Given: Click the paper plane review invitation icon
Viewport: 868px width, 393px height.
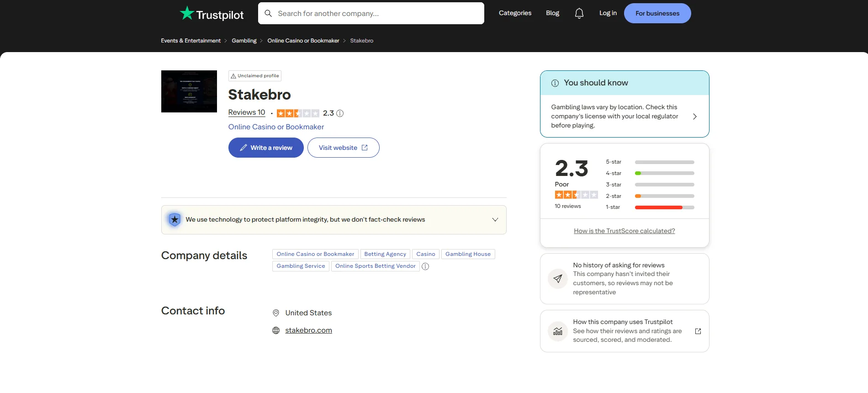Looking at the screenshot, I should click(x=558, y=279).
